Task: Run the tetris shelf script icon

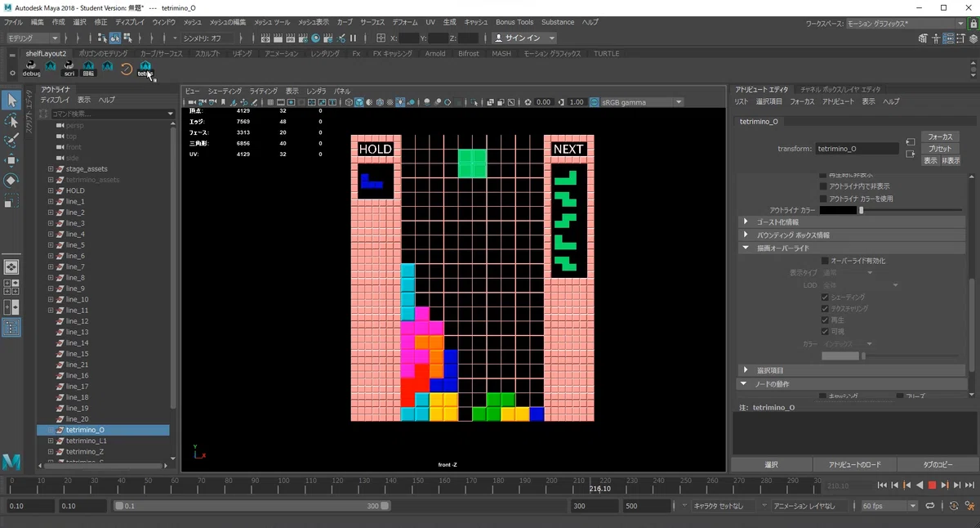Action: click(145, 69)
